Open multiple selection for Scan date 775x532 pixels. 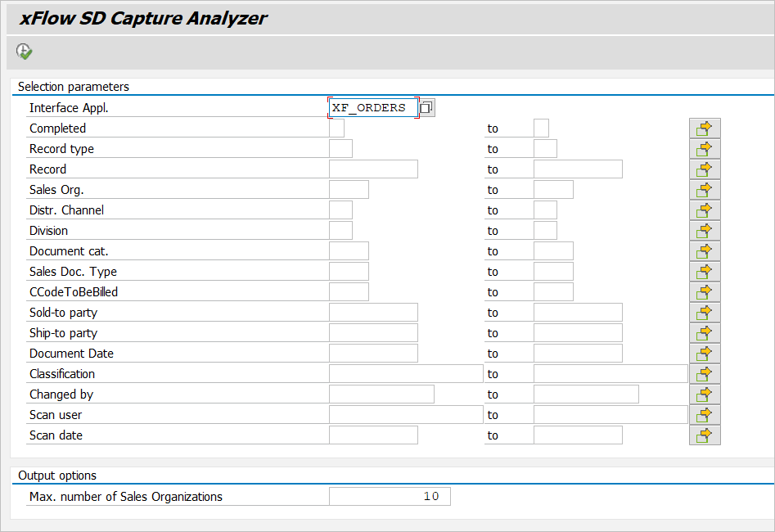point(704,435)
